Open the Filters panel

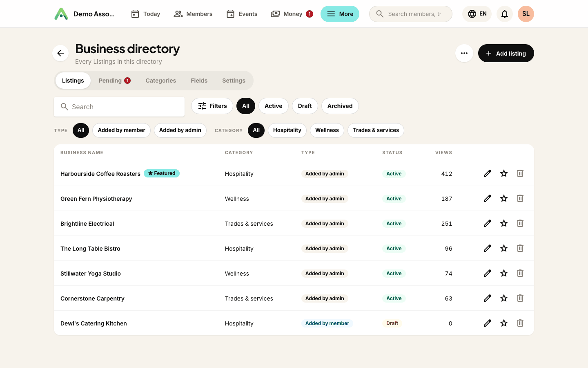pos(212,106)
